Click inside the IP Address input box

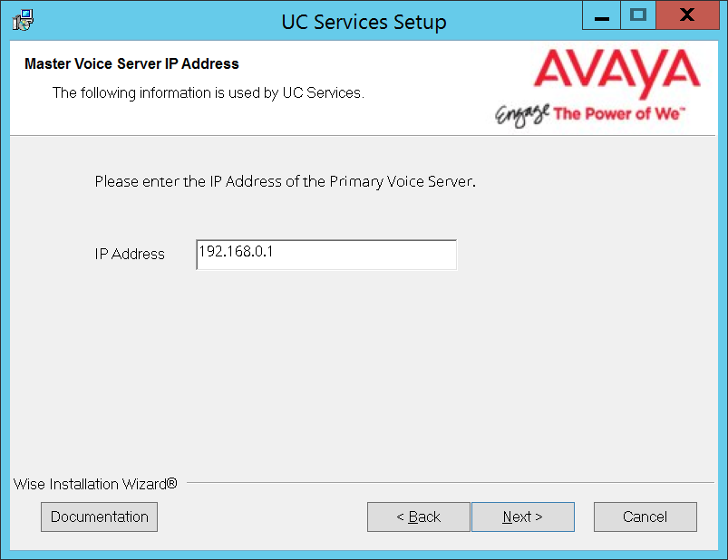[326, 255]
